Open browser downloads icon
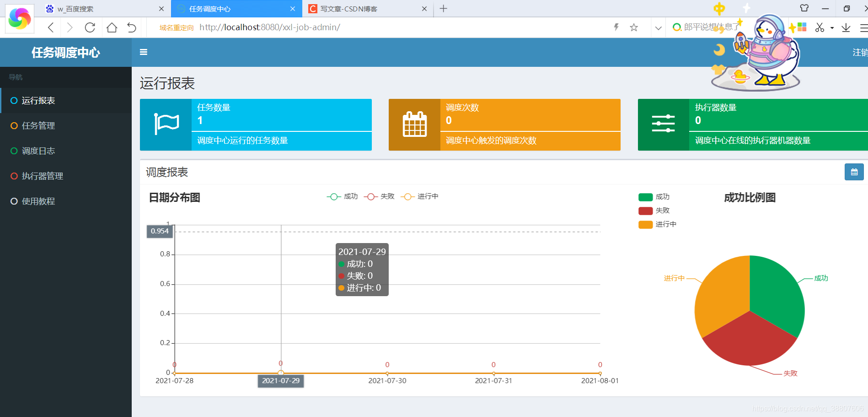The width and height of the screenshot is (868, 417). pyautogui.click(x=846, y=27)
